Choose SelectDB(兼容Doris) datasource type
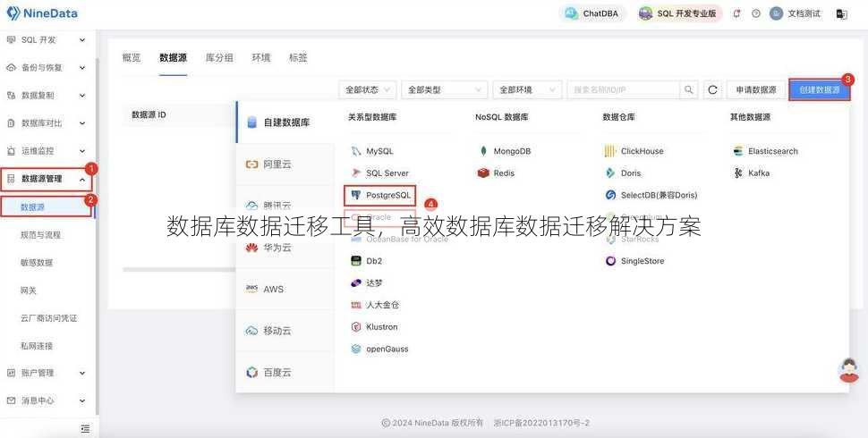Image resolution: width=868 pixels, height=438 pixels. coord(651,195)
